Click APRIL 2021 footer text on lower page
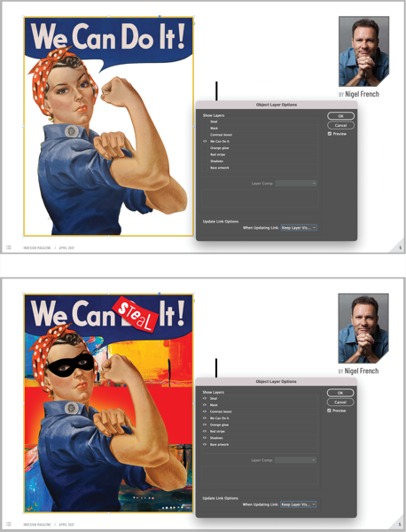 66,525
